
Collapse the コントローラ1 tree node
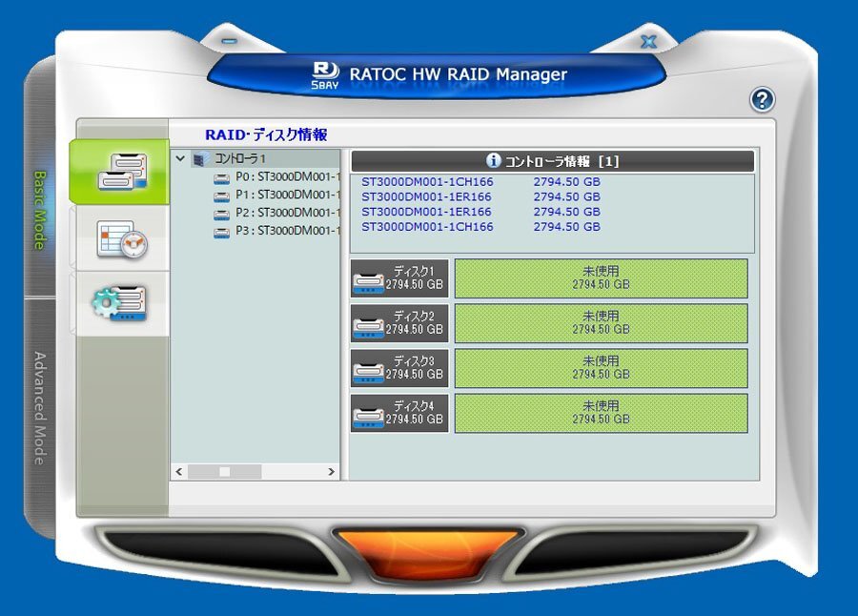tap(180, 159)
